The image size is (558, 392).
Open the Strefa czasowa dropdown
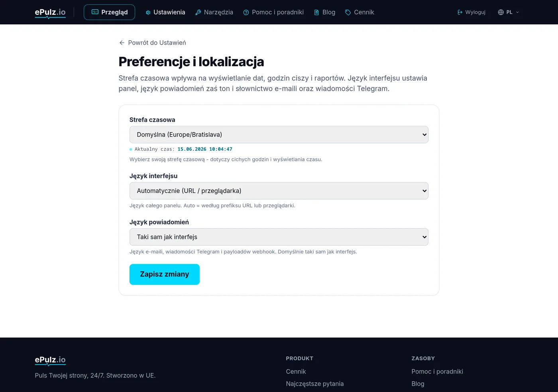(x=279, y=135)
